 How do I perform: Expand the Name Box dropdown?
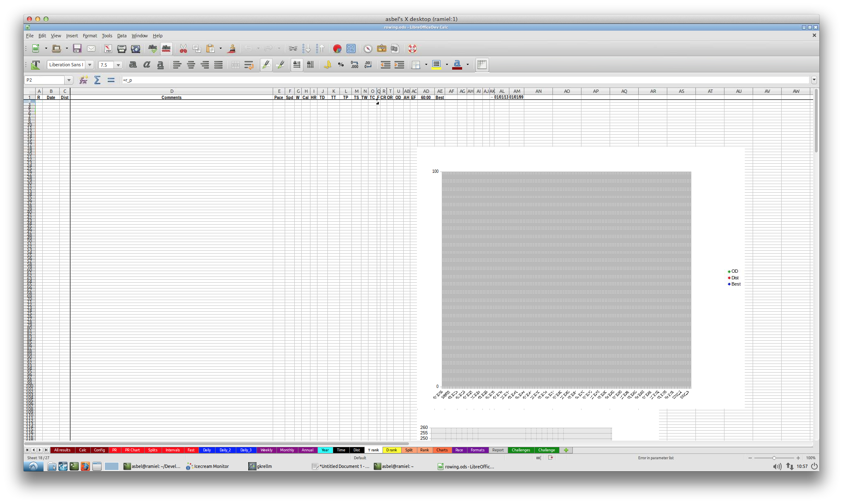click(x=69, y=80)
